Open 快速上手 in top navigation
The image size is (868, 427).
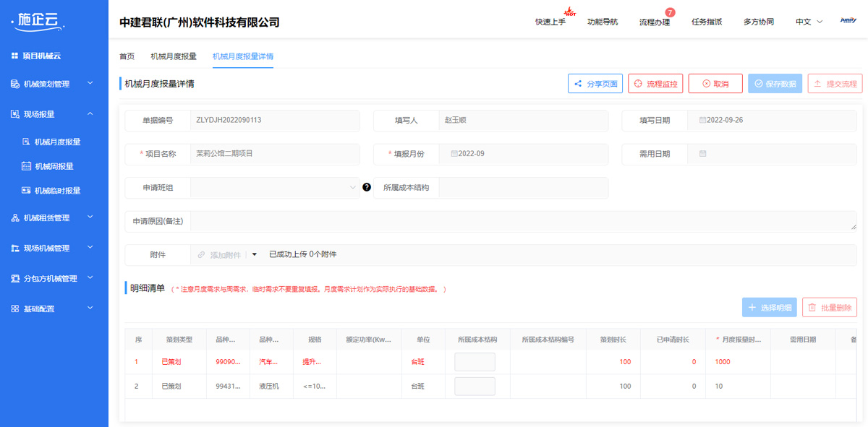pos(550,22)
